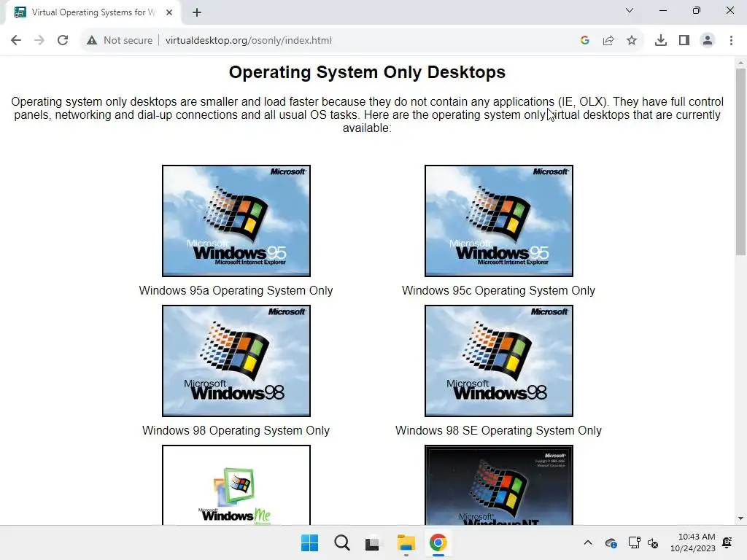Viewport: 747px width, 560px height.
Task: Click the page vertical scrollbar thumb
Action: (740, 162)
